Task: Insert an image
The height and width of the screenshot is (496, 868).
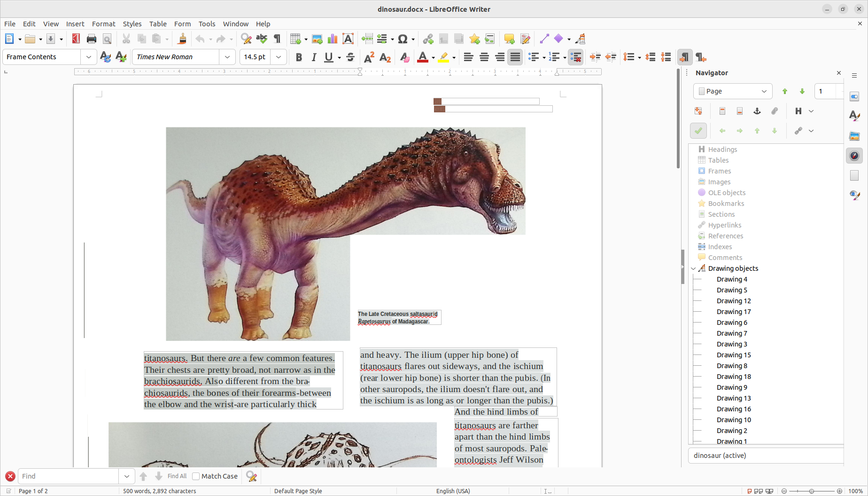Action: click(x=317, y=39)
